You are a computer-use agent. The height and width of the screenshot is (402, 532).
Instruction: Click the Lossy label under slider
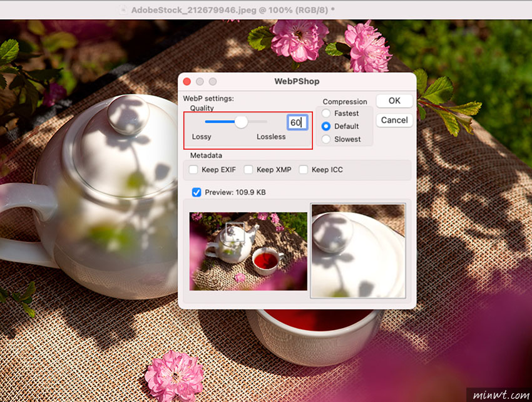(x=202, y=137)
